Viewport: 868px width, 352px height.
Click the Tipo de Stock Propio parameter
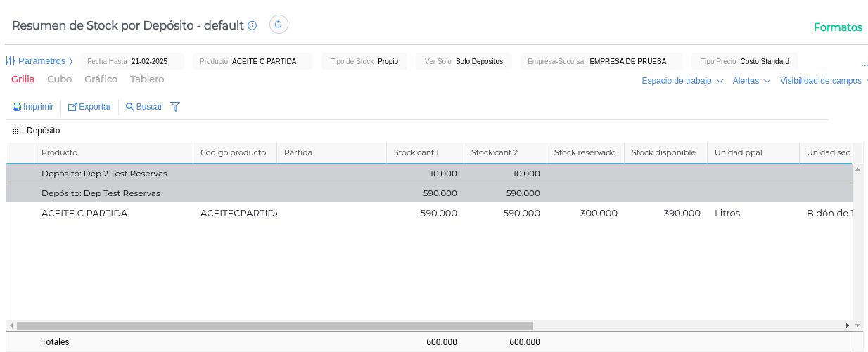coord(364,61)
